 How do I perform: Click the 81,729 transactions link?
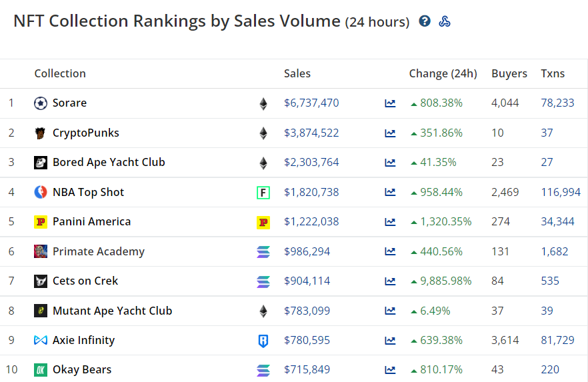(x=557, y=340)
